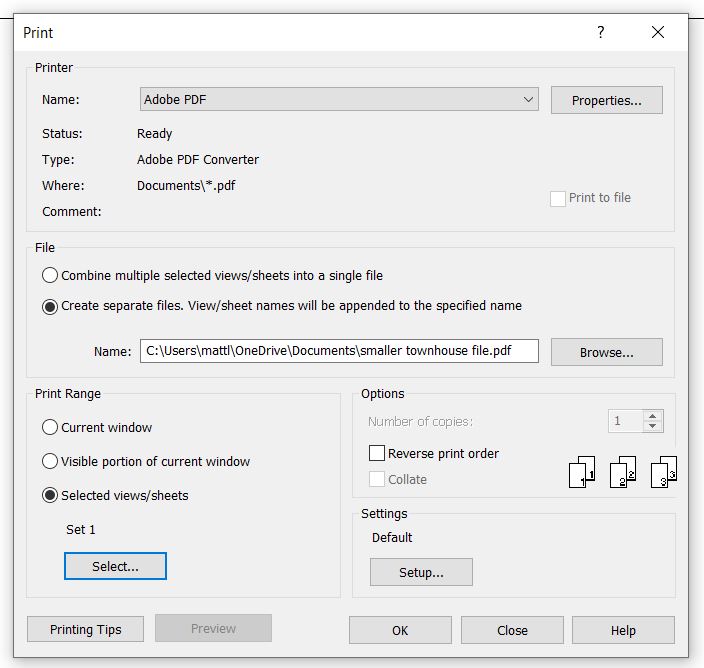Click the collate pages 3 icon
Image resolution: width=704 pixels, height=668 pixels.
(664, 472)
